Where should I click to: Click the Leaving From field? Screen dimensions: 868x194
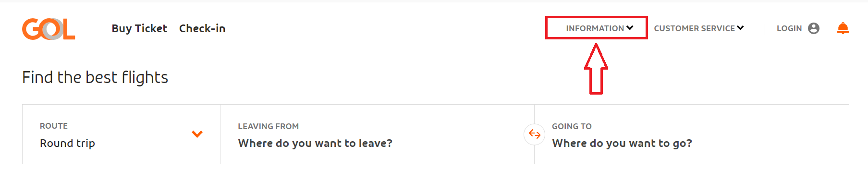pyautogui.click(x=377, y=134)
